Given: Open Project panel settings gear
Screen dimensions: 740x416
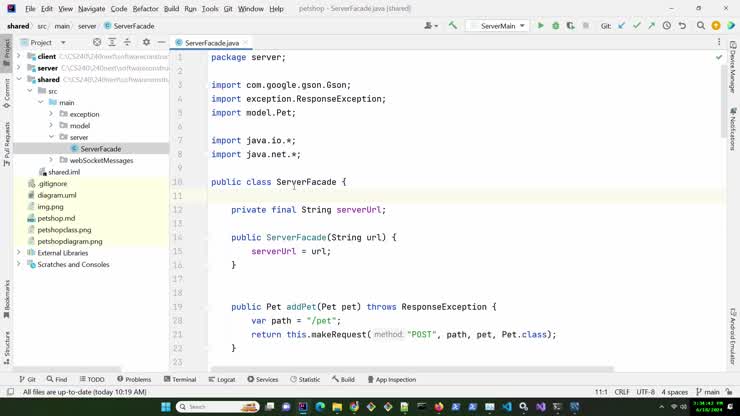Looking at the screenshot, I should coord(146,42).
